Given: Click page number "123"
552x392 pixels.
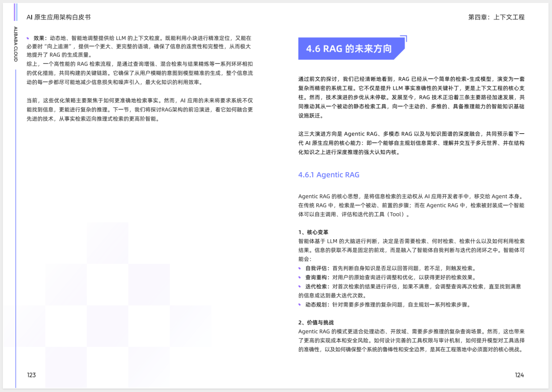Looking at the screenshot, I should click(x=31, y=375).
